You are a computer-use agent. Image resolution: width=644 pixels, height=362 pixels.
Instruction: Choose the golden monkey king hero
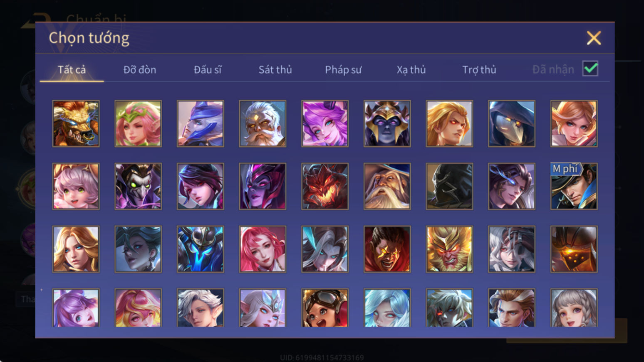click(449, 249)
